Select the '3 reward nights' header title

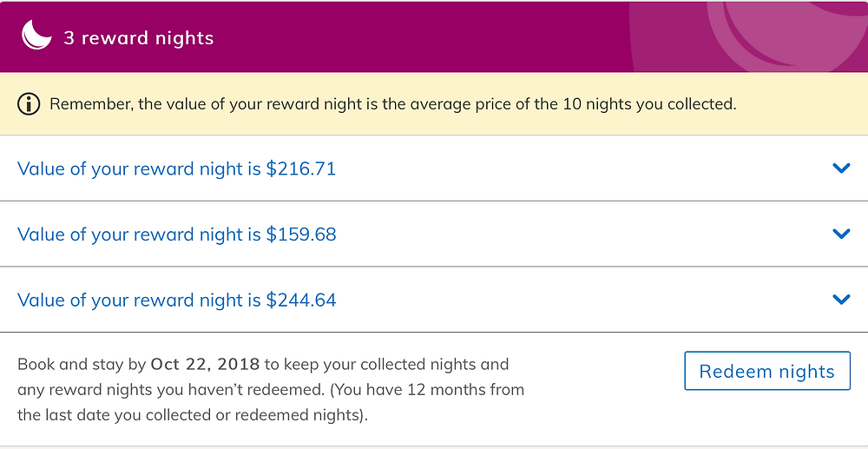click(138, 37)
